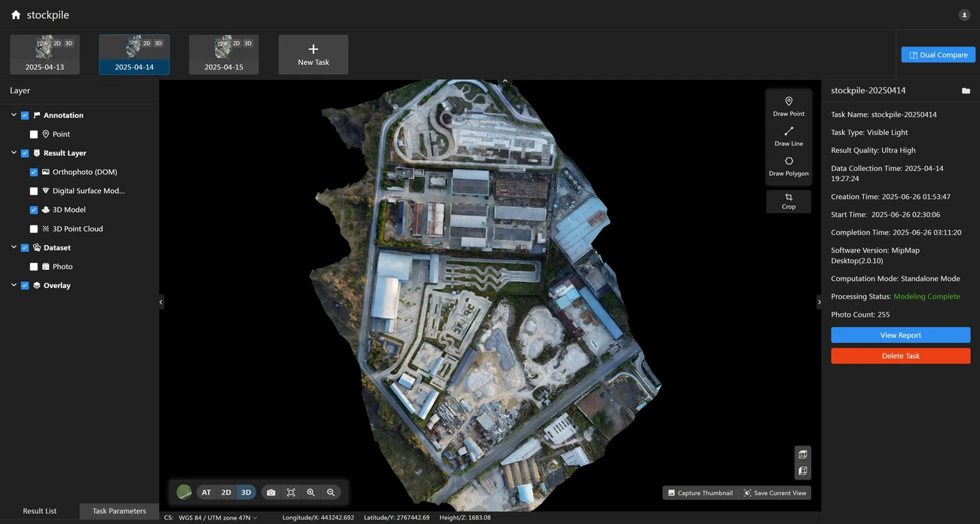Screen dimensions: 980x524
Task: Open the 2025-04-15 task thumbnail
Action: 224,54
